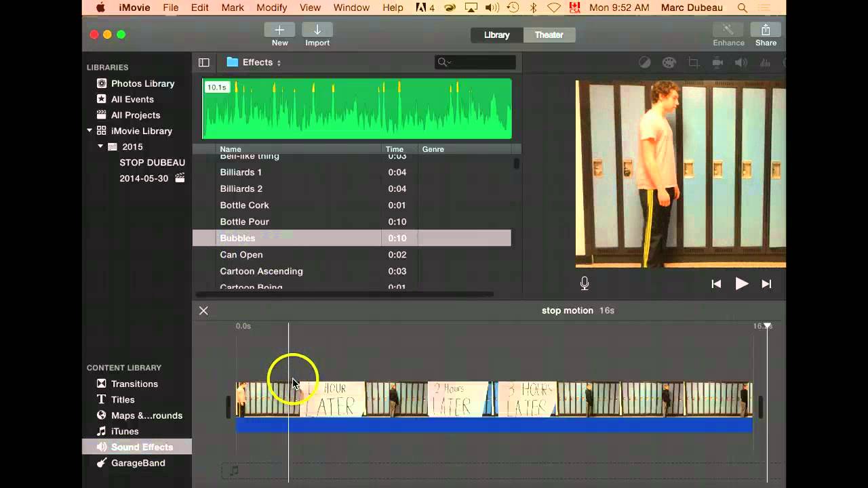Toggle the libraries sidebar visibility button

click(x=203, y=62)
